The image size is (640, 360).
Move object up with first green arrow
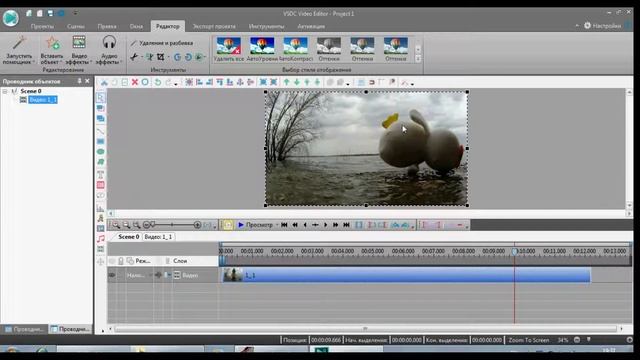tap(287, 82)
